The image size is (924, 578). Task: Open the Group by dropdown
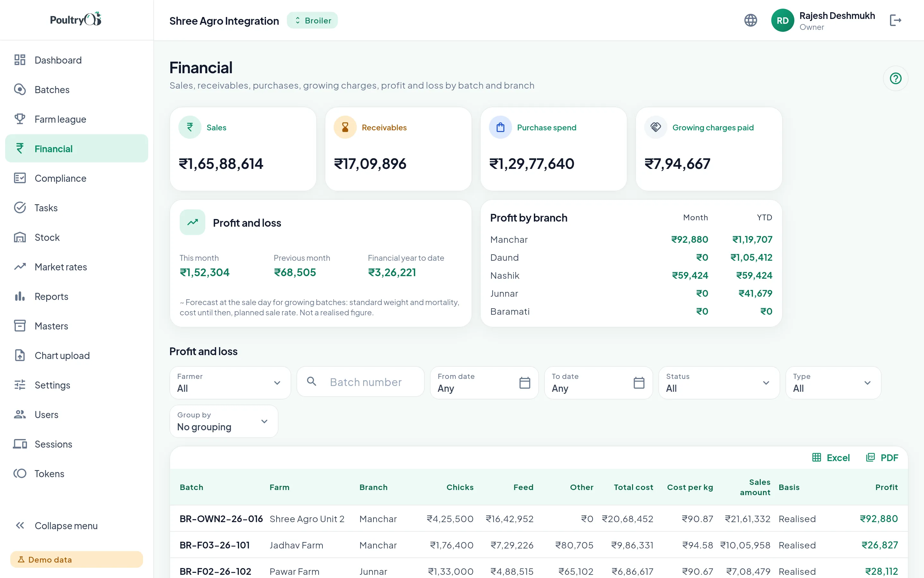[224, 421]
